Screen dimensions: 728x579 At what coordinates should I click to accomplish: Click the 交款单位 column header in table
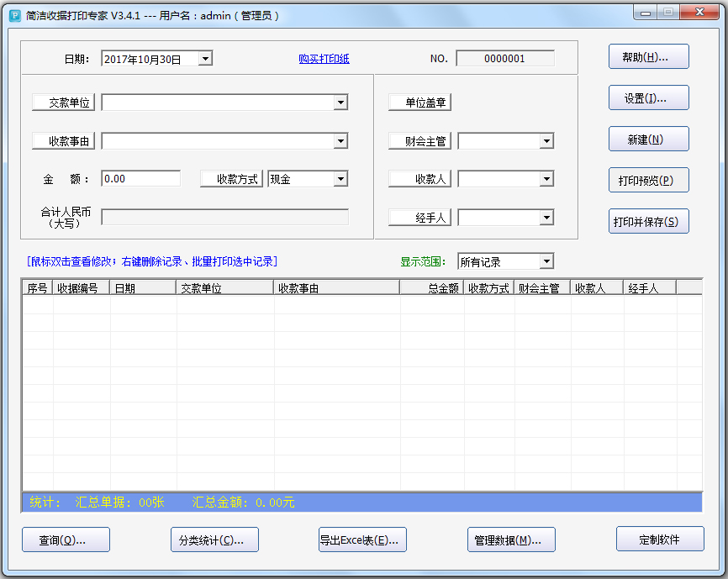click(x=224, y=288)
